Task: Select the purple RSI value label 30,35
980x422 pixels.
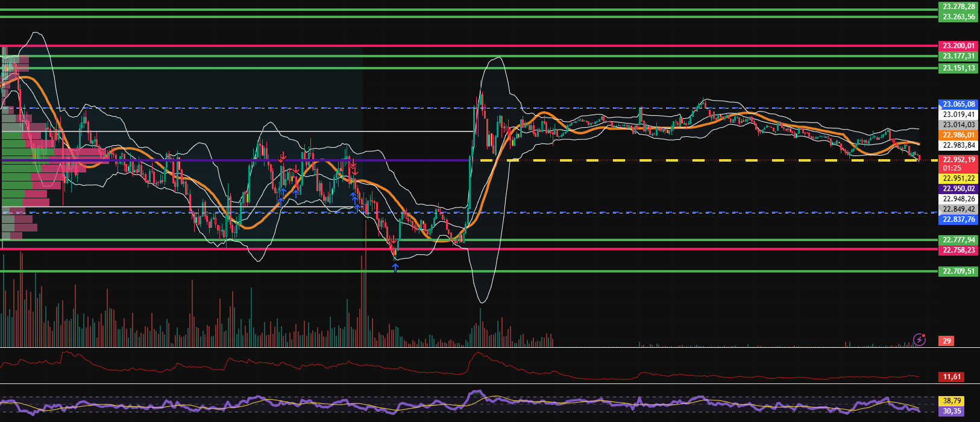Action: [x=951, y=411]
